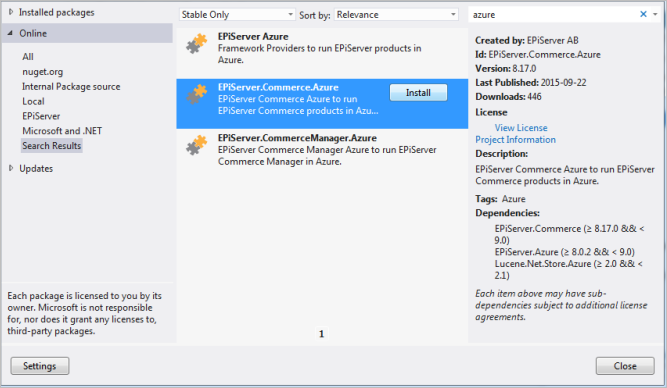Collapse the Online node
Viewport: 667px width, 388px height.
point(11,33)
